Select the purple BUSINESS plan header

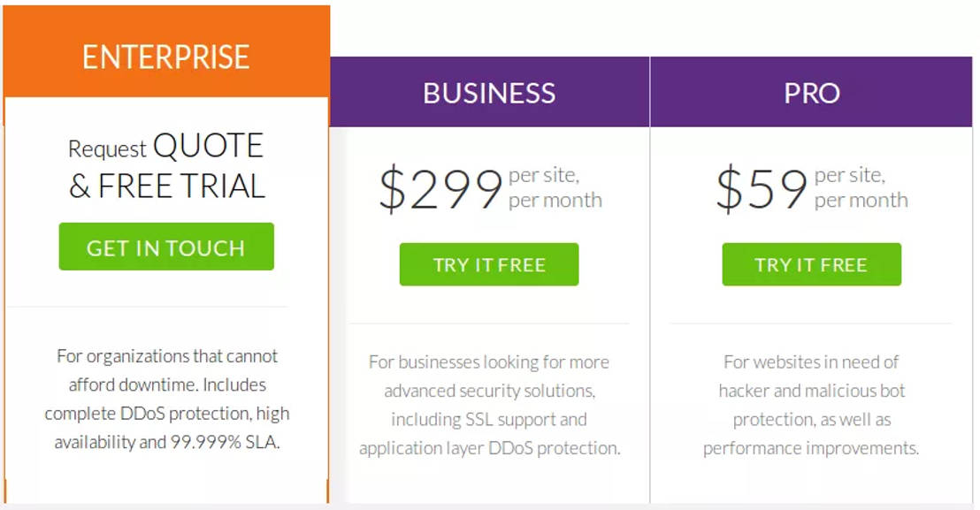tap(489, 93)
